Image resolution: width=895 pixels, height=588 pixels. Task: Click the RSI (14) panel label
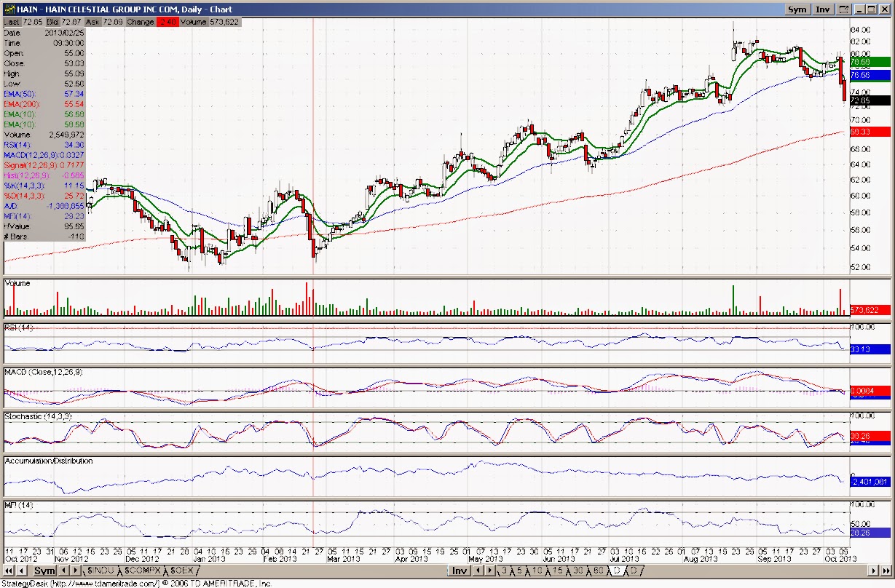pos(19,327)
